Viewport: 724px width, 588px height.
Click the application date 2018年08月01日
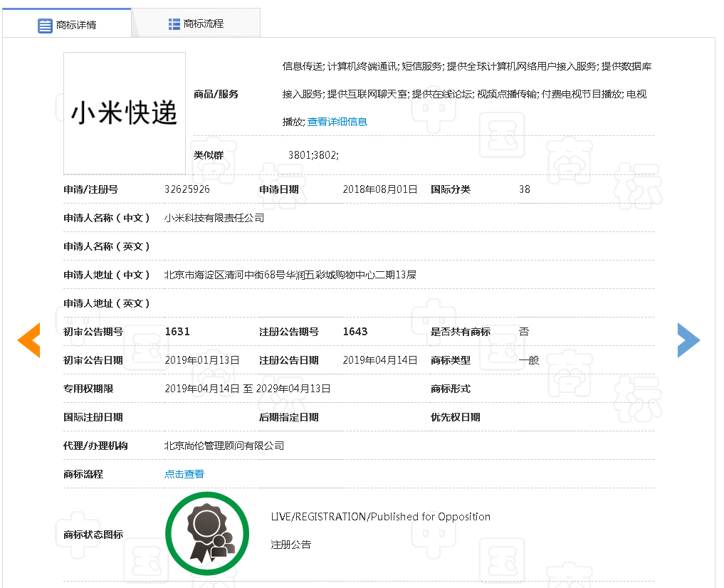click(x=380, y=189)
